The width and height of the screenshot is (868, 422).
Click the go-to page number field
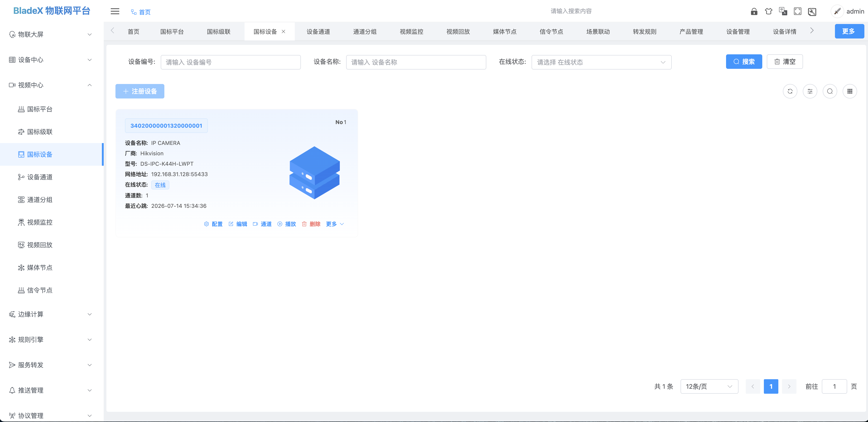834,386
